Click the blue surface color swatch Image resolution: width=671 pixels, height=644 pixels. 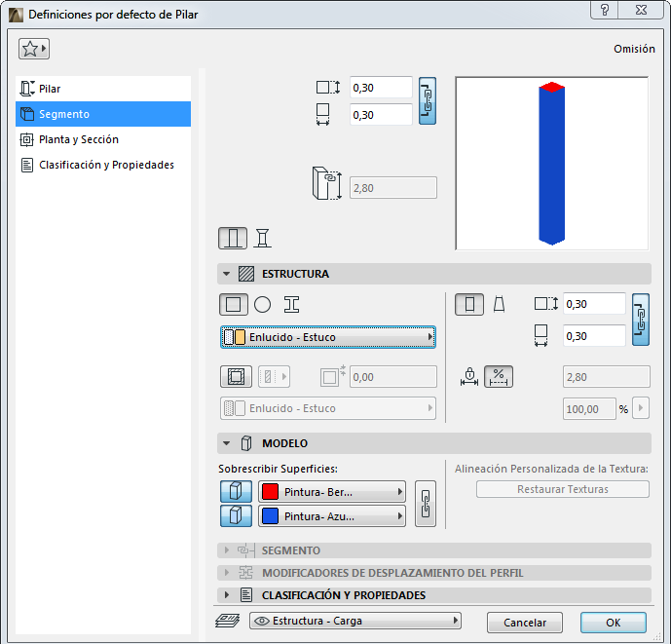click(x=270, y=516)
